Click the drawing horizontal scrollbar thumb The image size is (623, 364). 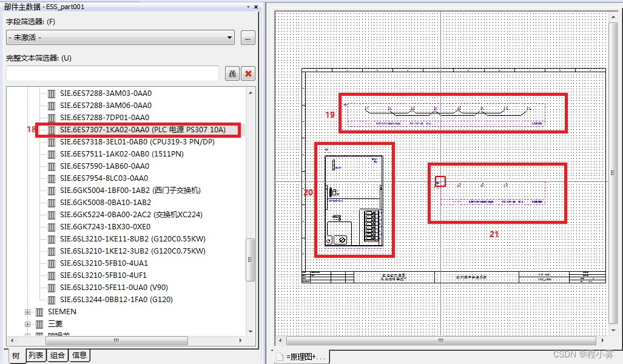coord(441,340)
